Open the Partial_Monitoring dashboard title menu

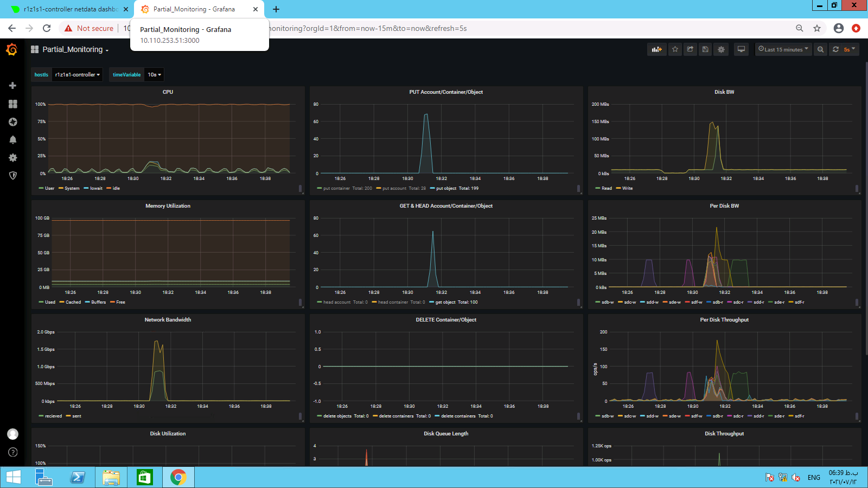73,49
